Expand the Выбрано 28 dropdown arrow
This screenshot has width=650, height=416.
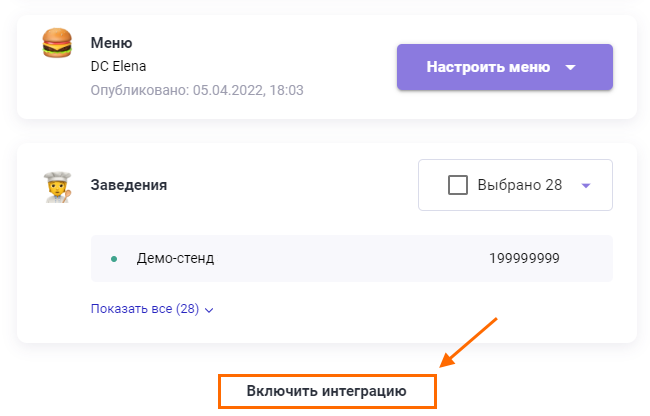point(586,185)
